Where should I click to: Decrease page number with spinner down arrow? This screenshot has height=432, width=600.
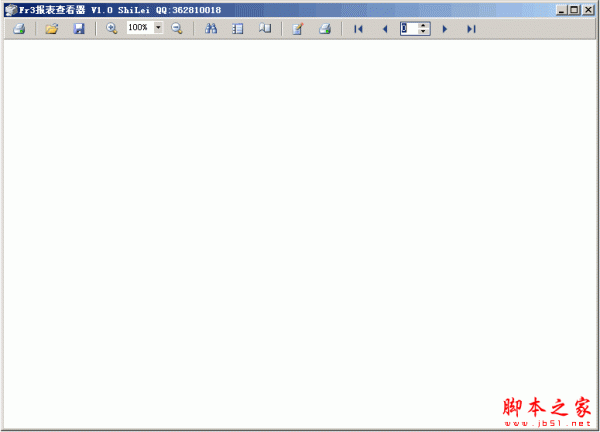click(x=423, y=32)
